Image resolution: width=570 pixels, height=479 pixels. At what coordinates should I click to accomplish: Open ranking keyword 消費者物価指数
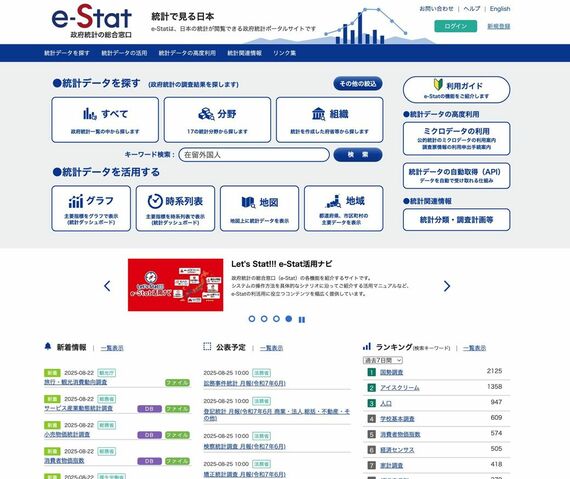pyautogui.click(x=400, y=434)
